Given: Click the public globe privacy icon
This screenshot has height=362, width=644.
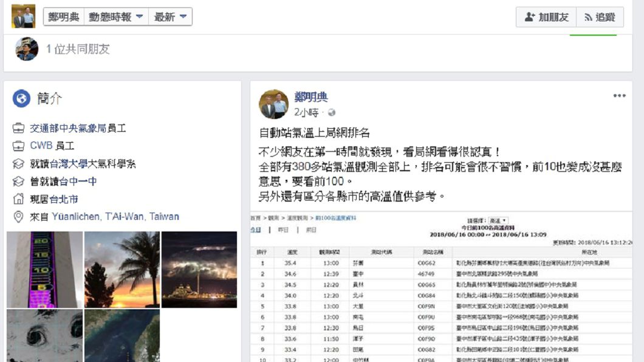Looking at the screenshot, I should click(x=332, y=112).
